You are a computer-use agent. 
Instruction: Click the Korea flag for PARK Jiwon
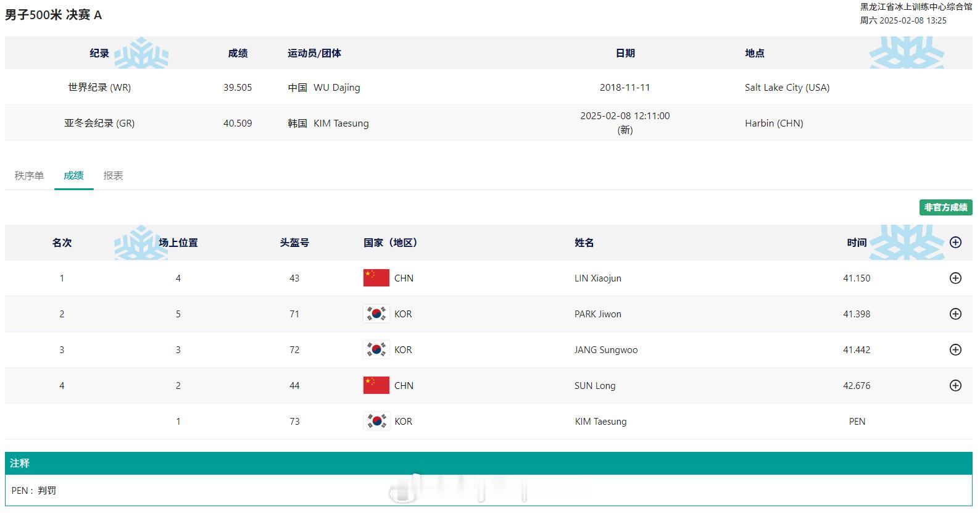point(376,314)
